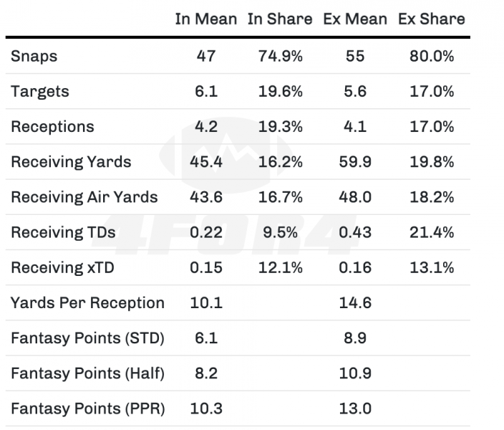The image size is (504, 430).
Task: Click the Receptions row label
Action: click(x=52, y=126)
